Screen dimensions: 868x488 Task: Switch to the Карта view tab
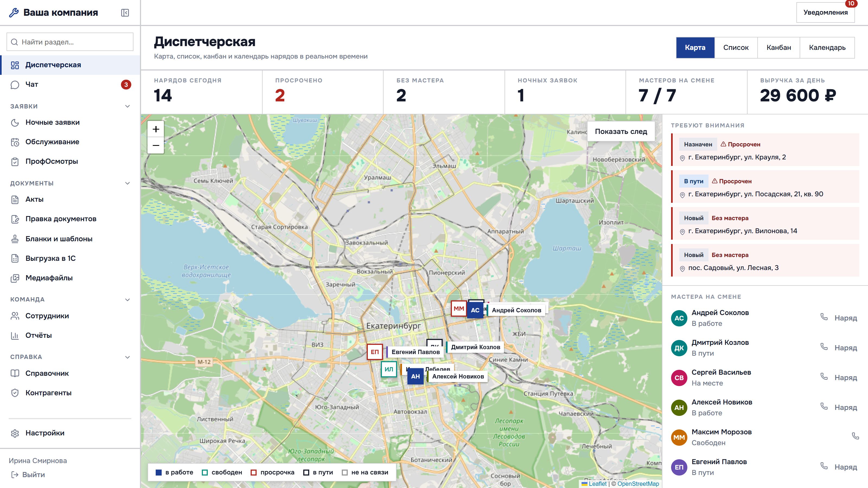[695, 48]
